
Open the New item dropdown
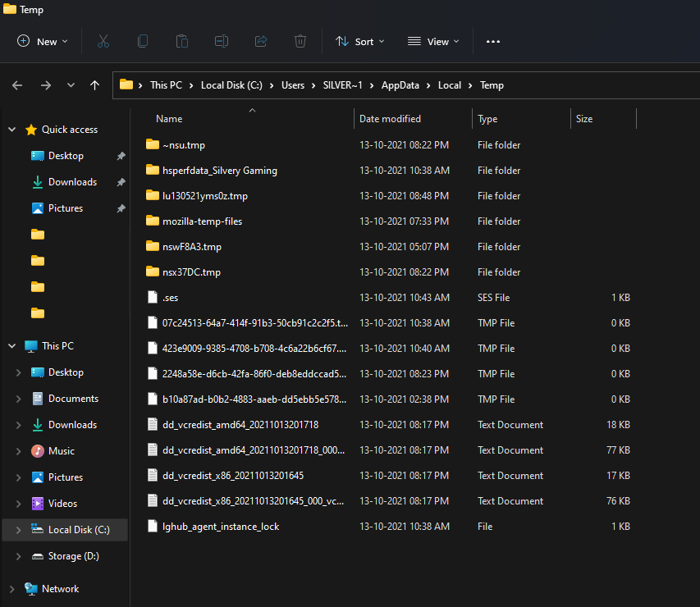(43, 42)
